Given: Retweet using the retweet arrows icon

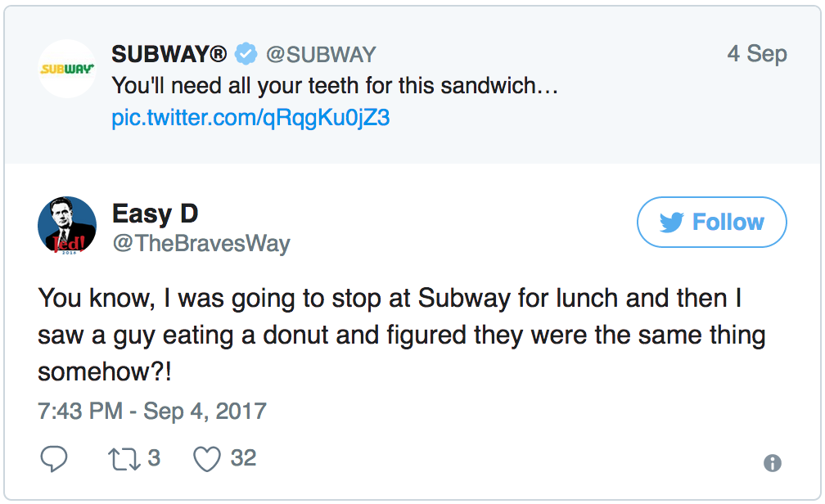Looking at the screenshot, I should tap(124, 459).
